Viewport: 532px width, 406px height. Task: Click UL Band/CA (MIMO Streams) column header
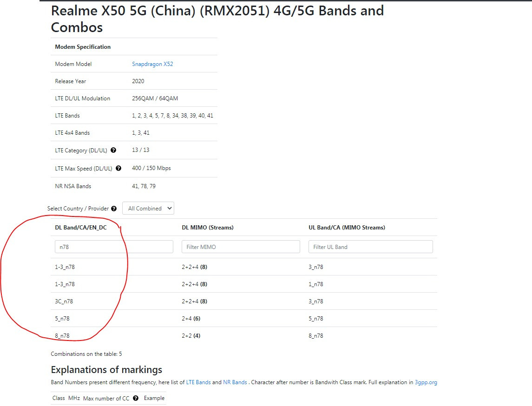point(347,227)
